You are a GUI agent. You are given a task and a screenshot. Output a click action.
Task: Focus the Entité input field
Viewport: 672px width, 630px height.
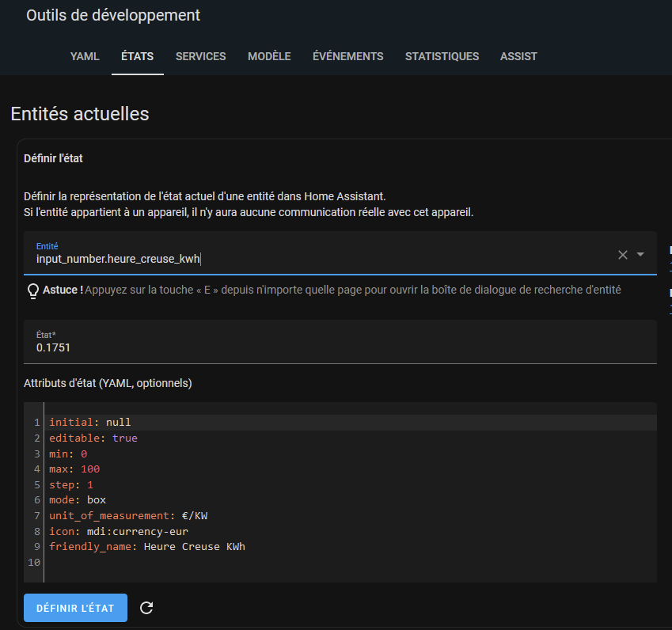tap(317, 259)
